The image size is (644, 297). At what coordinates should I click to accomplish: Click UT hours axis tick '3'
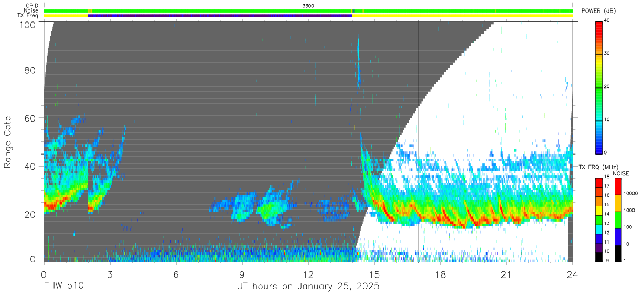pos(110,274)
